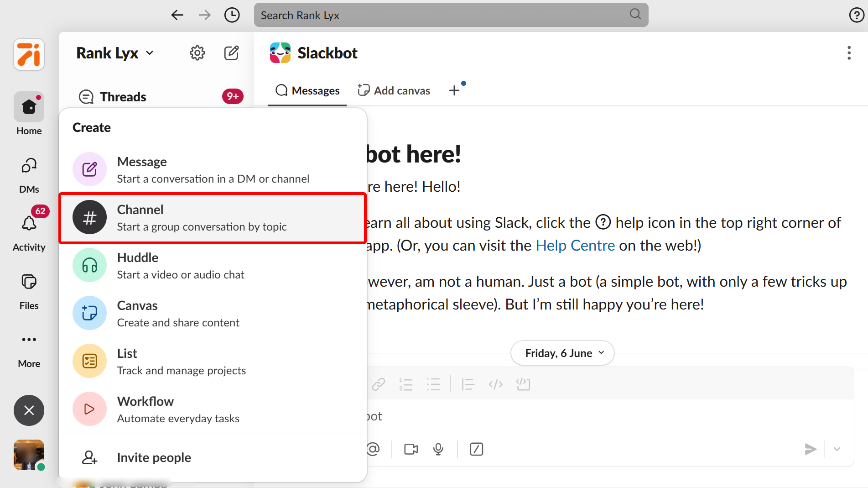868x488 pixels.
Task: Open DMs from the sidebar
Action: point(29,166)
